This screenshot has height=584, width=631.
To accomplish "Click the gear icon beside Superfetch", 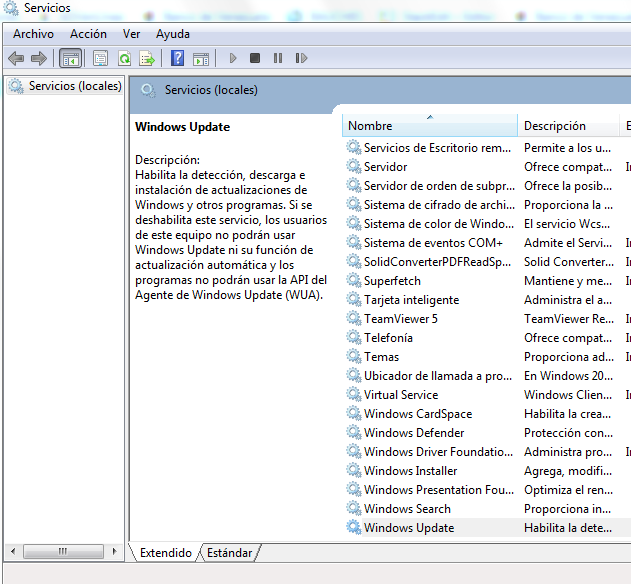I will (354, 280).
